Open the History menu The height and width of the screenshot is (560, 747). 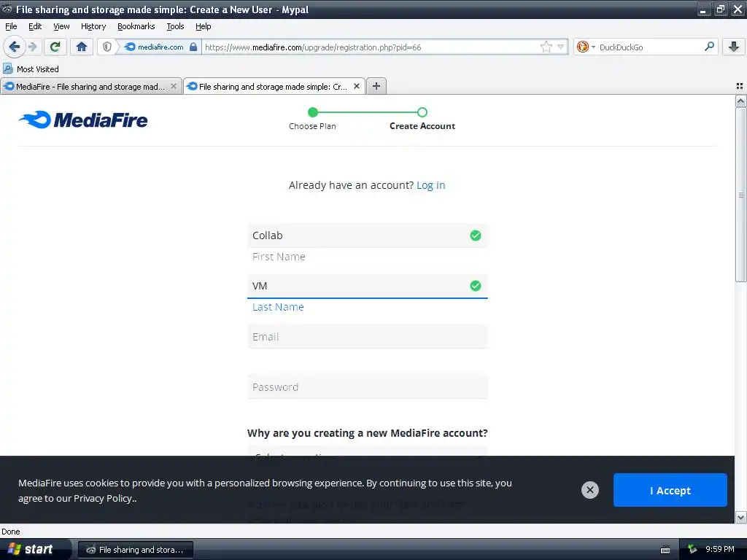(93, 26)
